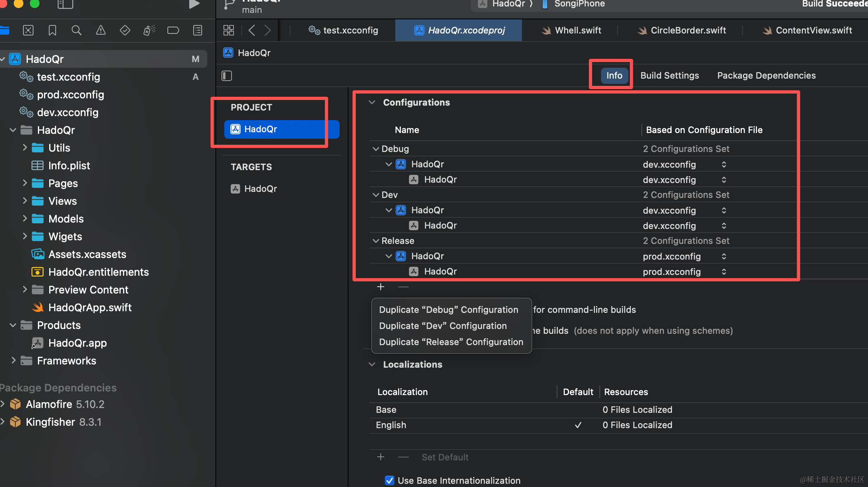Viewport: 868px width, 487px height.
Task: Open the Report navigator icon
Action: point(198,30)
